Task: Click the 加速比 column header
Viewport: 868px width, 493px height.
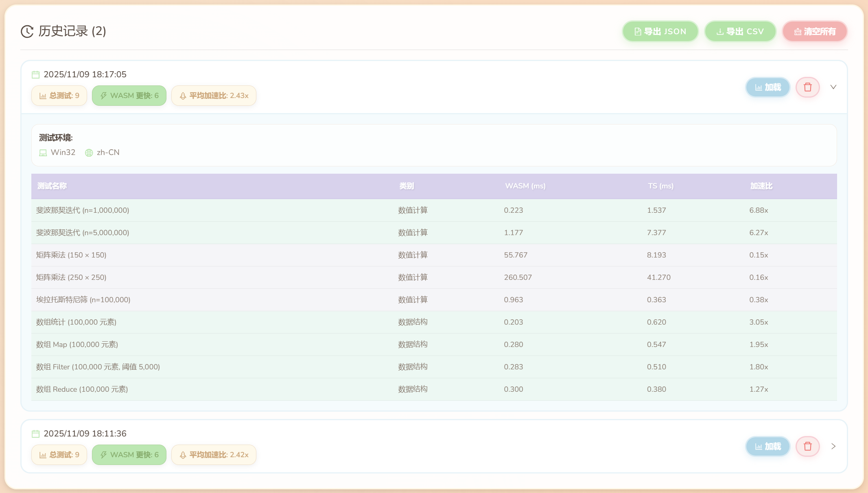Action: [x=761, y=186]
